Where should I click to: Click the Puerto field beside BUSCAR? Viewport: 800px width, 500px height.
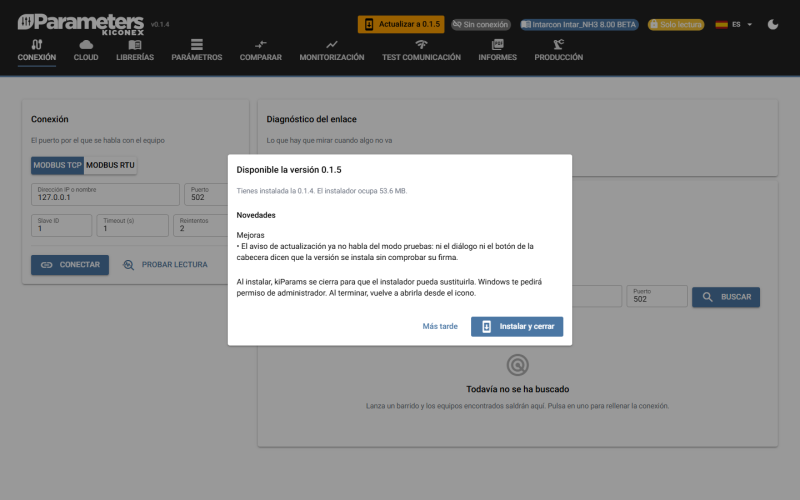pyautogui.click(x=657, y=296)
